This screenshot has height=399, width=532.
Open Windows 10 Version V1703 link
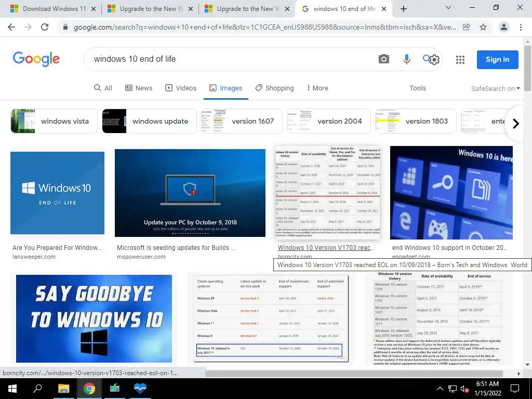pyautogui.click(x=326, y=248)
